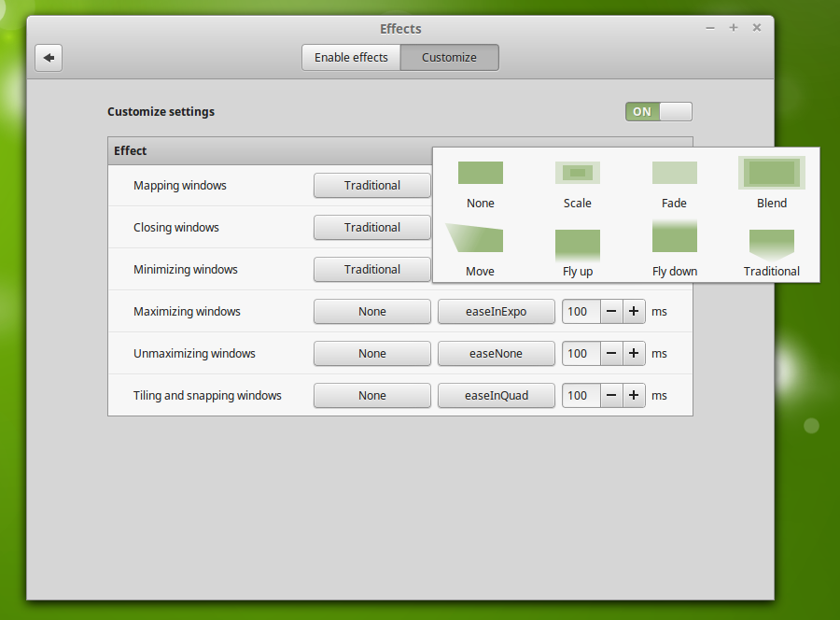Open Mapping windows effect dropdown

point(371,186)
